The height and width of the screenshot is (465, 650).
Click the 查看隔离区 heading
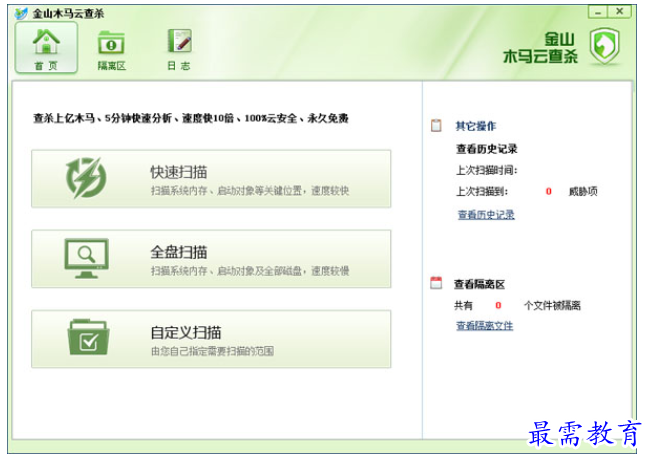479,284
